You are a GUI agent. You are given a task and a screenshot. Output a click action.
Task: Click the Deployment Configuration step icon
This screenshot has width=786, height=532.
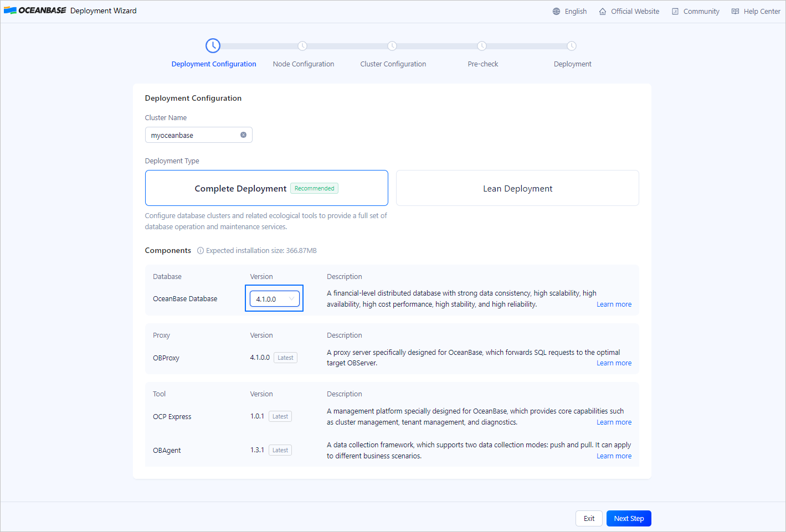[213, 46]
